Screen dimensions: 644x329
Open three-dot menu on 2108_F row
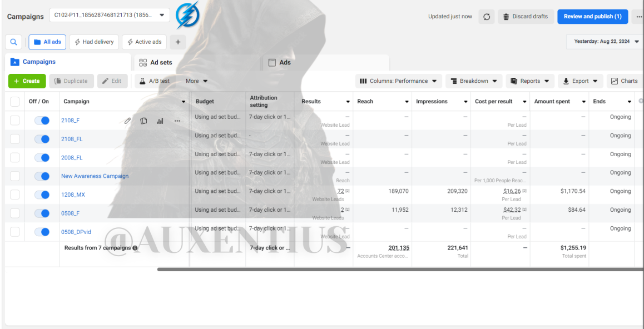tap(177, 121)
